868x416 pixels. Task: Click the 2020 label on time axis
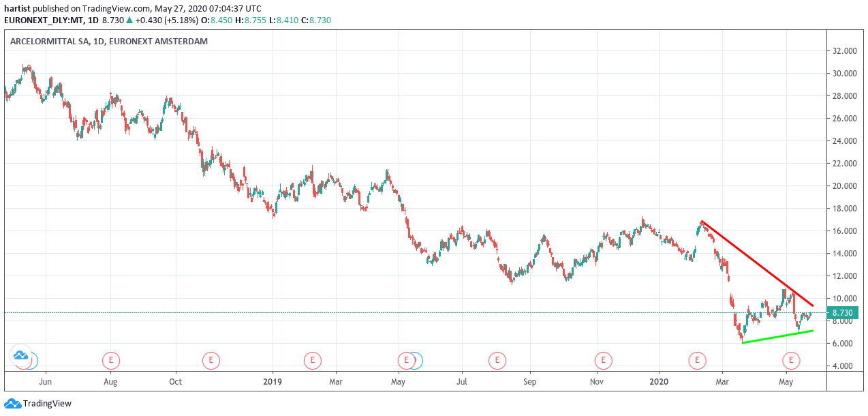pos(660,382)
